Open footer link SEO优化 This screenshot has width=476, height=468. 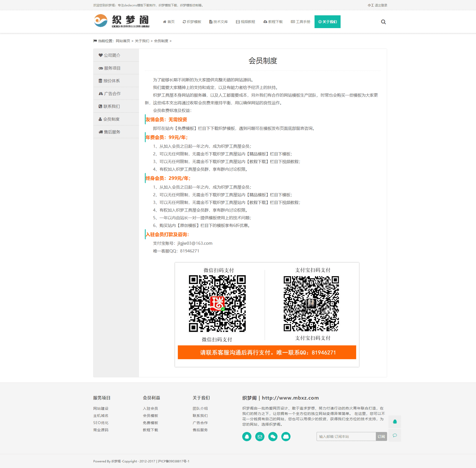click(x=101, y=423)
